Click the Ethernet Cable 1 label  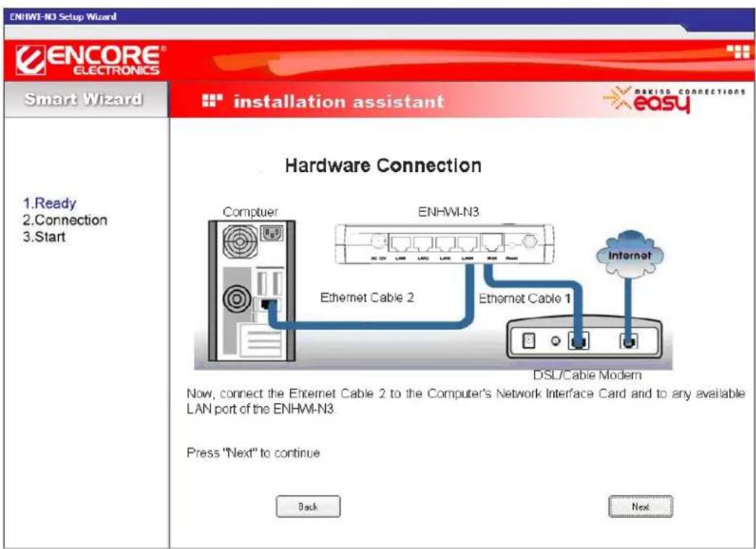click(525, 298)
